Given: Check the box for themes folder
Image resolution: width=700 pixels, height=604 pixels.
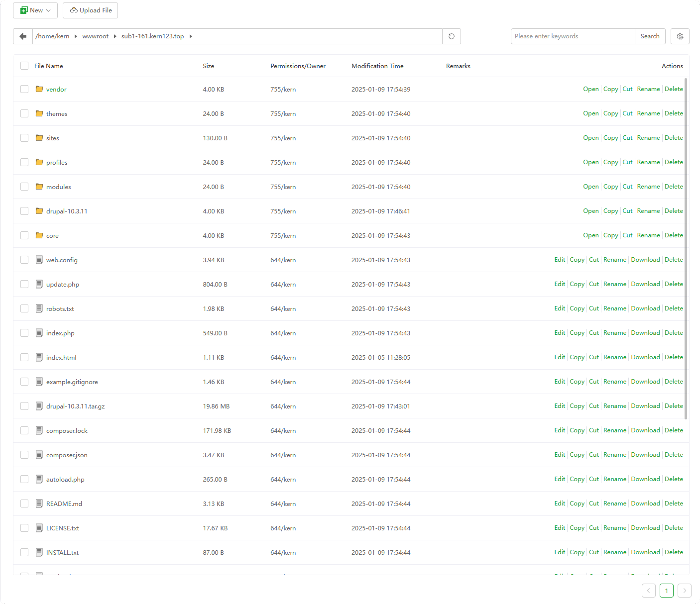Looking at the screenshot, I should pyautogui.click(x=24, y=113).
